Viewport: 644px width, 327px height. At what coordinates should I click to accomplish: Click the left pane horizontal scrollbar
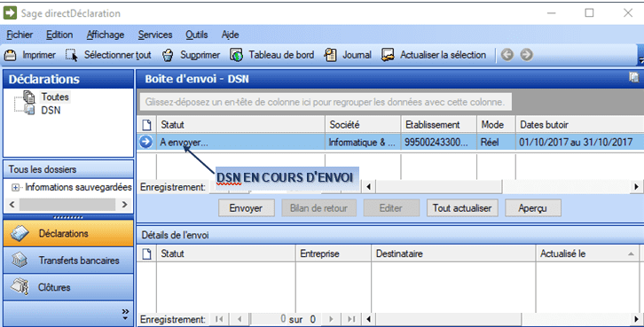pyautogui.click(x=68, y=205)
